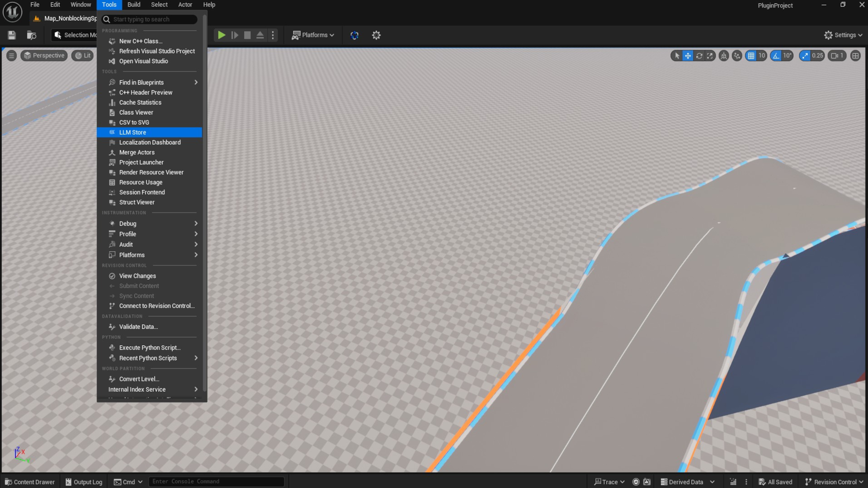Open the viewport layout maximize icon

pos(855,56)
